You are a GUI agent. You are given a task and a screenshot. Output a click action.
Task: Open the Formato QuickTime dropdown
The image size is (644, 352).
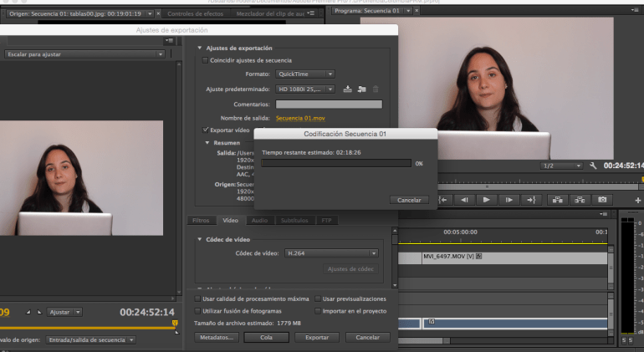pos(305,74)
